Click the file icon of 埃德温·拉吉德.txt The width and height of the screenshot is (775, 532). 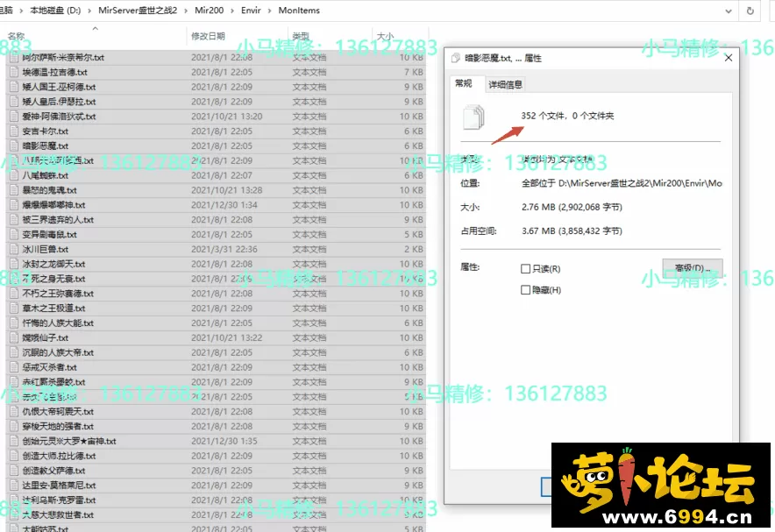14,72
